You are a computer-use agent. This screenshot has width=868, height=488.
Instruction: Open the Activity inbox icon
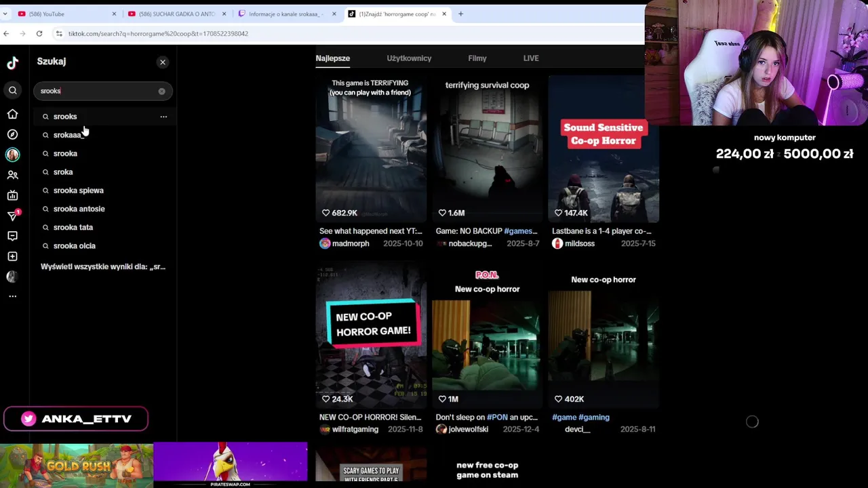[x=13, y=236]
